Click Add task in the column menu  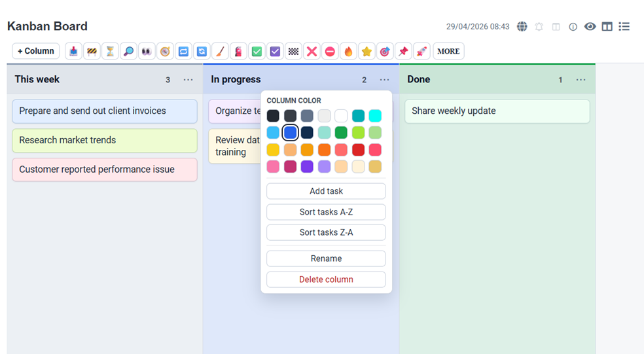click(326, 191)
